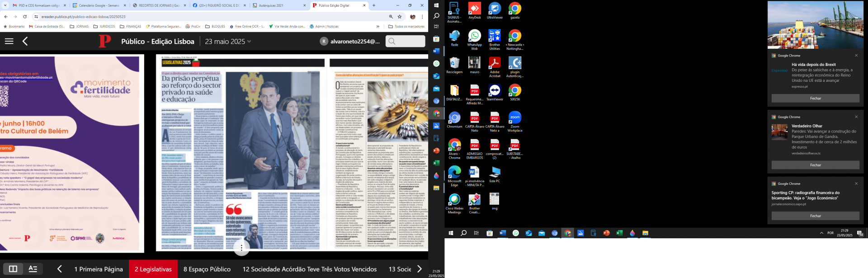
Task: Dismiss the Brexit notification with Fechar
Action: tap(816, 98)
